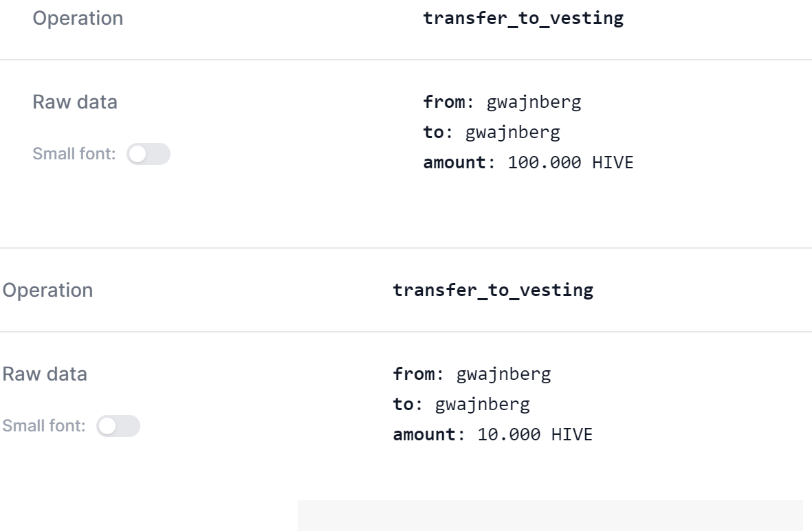Toggle Small font in the 10.000 HIVE operation
This screenshot has height=531, width=812.
click(x=118, y=426)
